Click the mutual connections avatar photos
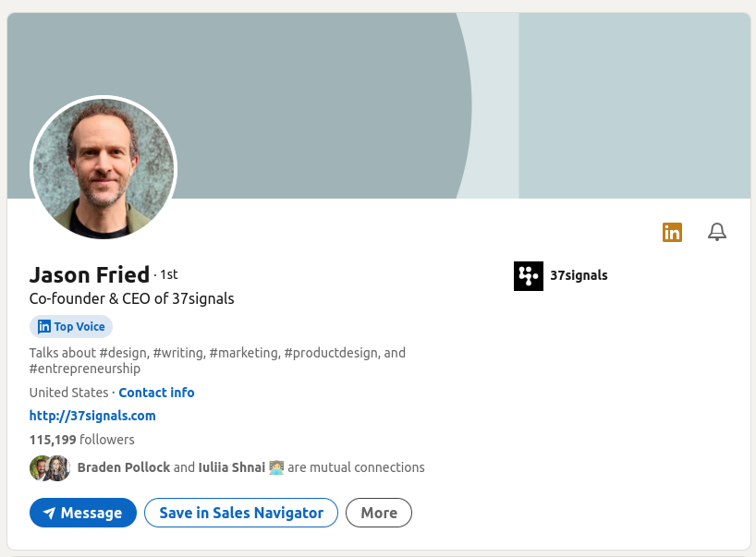 pos(50,468)
